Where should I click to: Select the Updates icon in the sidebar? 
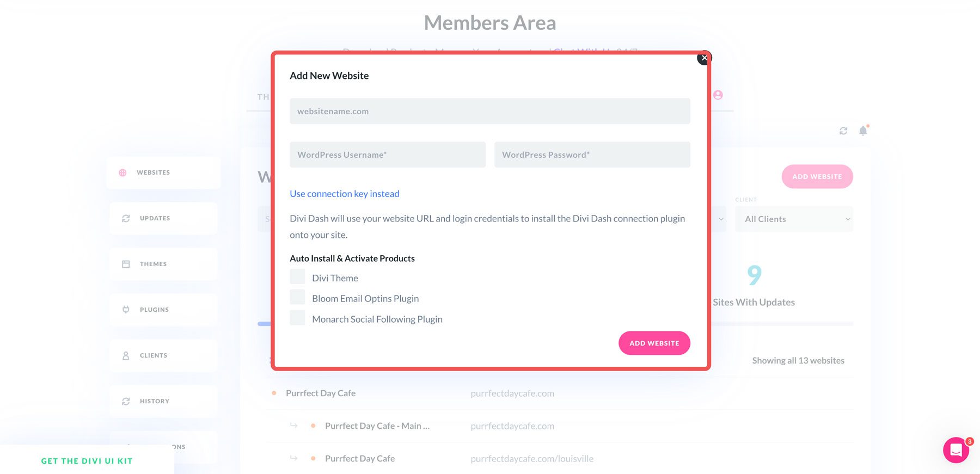[126, 218]
